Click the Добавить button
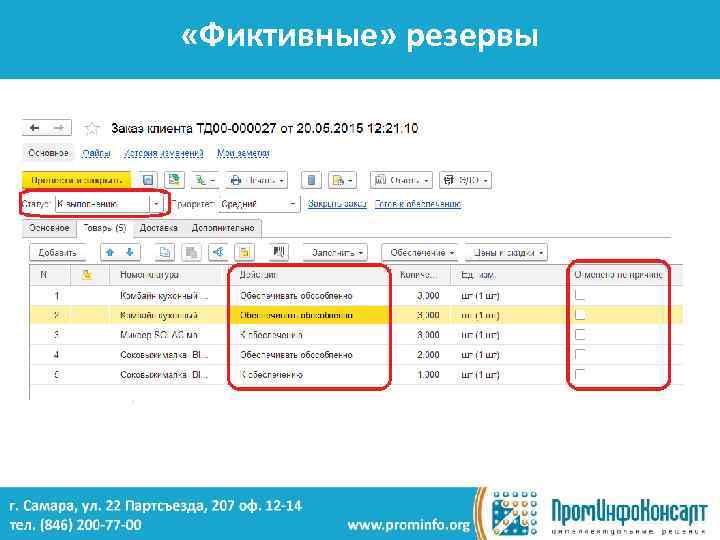Screen dimensions: 720x540 pos(57,253)
